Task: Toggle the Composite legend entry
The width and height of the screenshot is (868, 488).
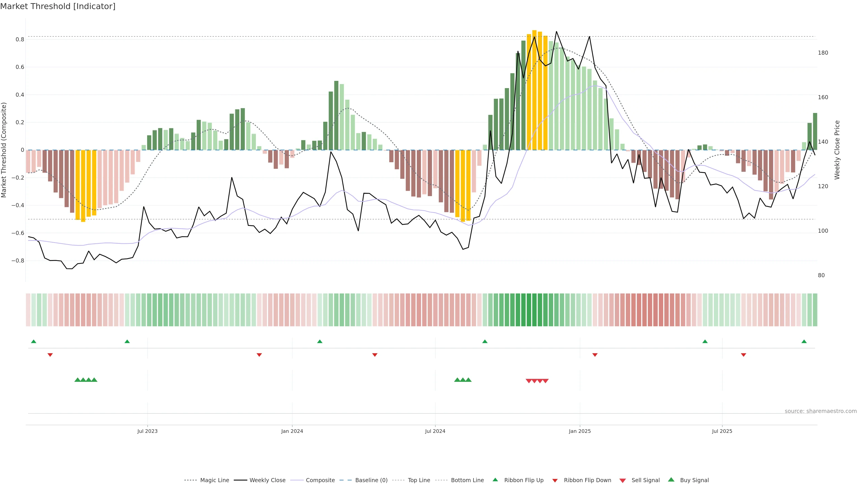Action: click(x=320, y=480)
